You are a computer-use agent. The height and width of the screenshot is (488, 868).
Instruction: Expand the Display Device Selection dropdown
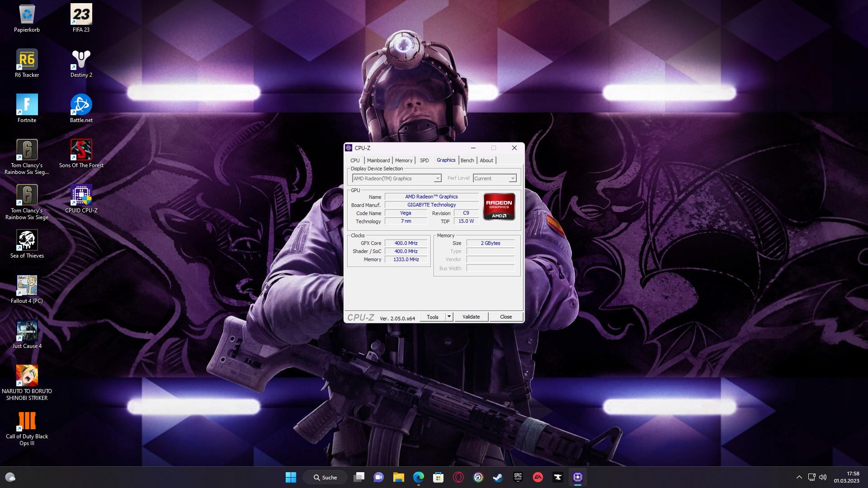437,178
